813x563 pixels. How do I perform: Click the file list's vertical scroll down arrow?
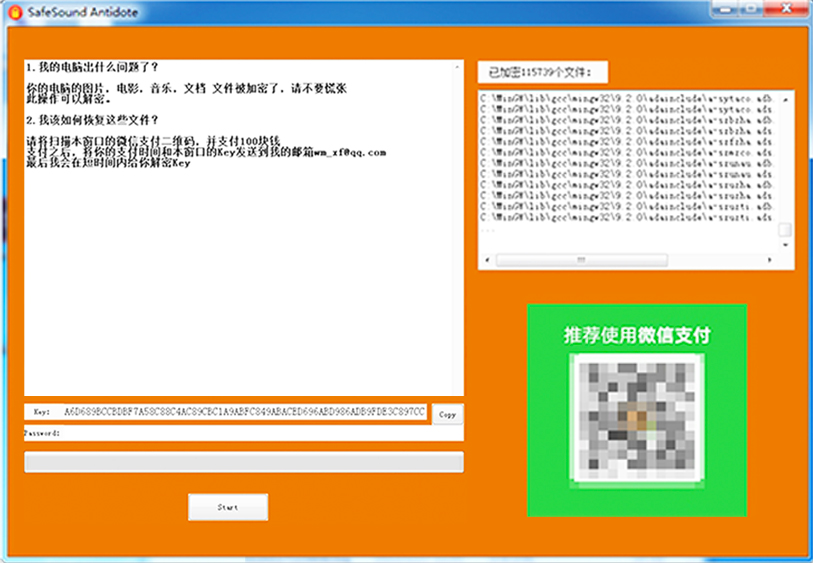coord(786,245)
